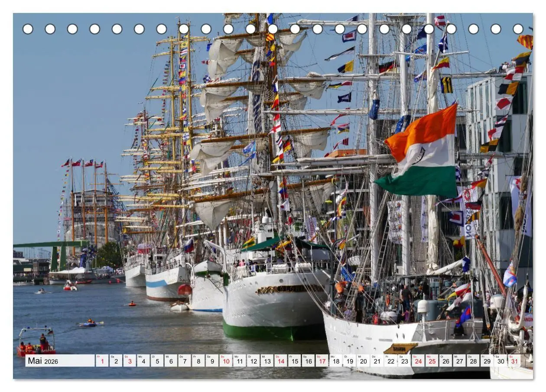Click the red Sunday cell 10
The height and width of the screenshot is (392, 546).
tap(226, 361)
